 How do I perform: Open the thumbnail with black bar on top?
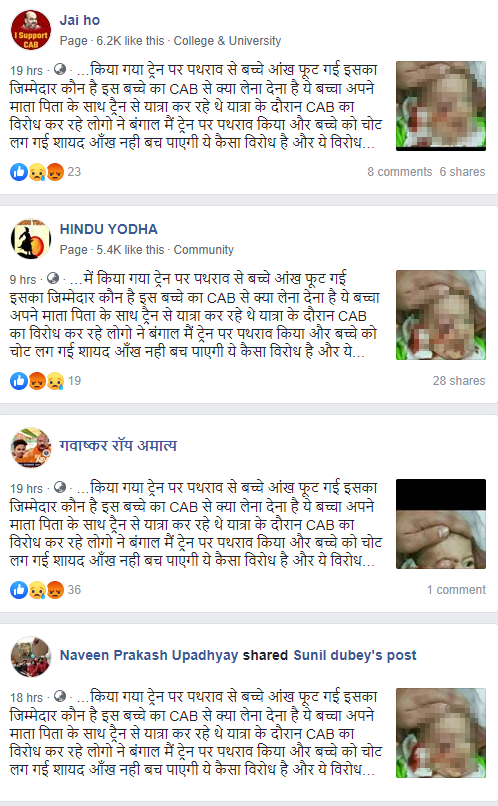click(441, 524)
